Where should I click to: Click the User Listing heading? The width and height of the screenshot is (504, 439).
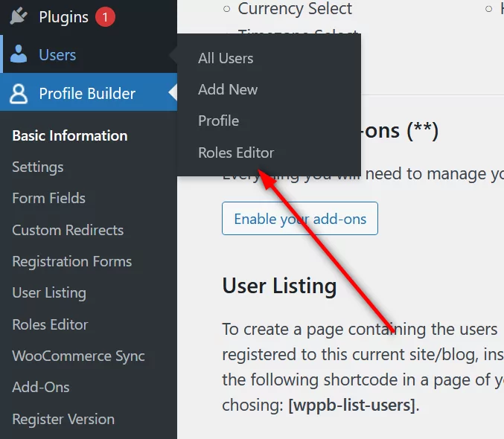(279, 286)
